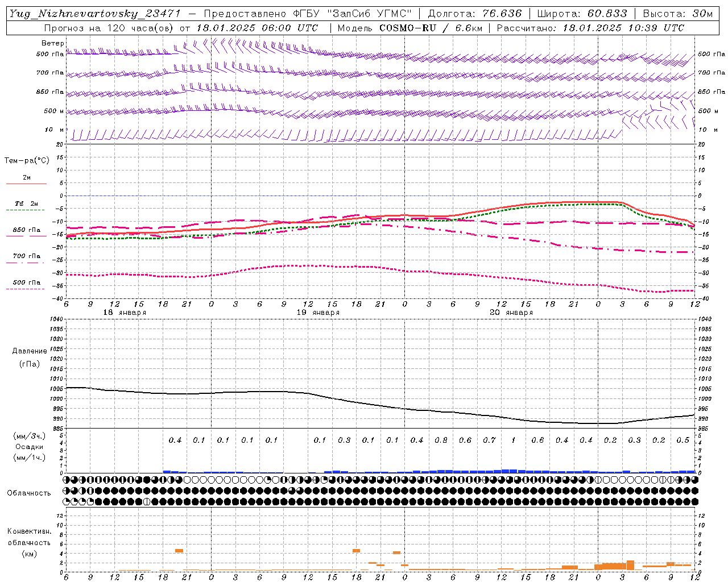Screen dimensions: 728x582
Task: Click the Долгота: 76.636 value
Action: tap(474, 14)
